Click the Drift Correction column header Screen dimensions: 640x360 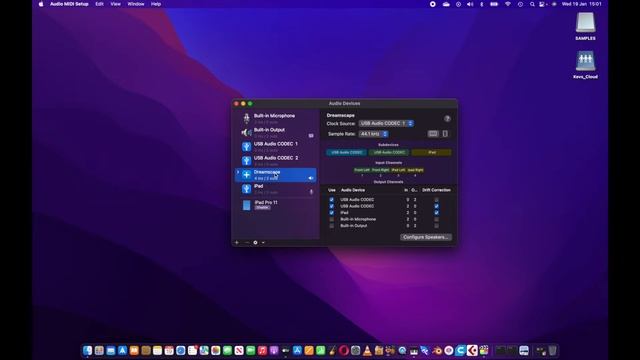click(x=436, y=190)
